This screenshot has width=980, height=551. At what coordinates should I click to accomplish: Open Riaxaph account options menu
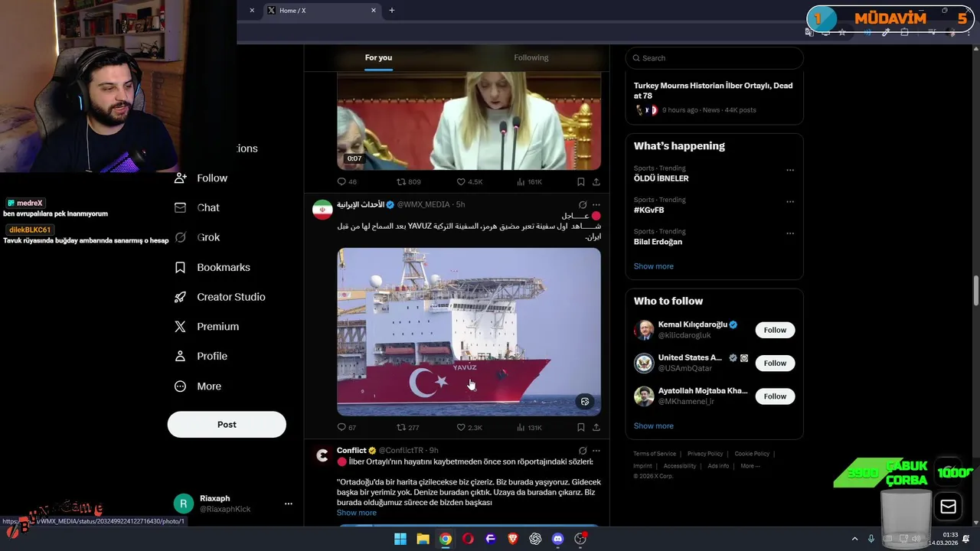(289, 504)
